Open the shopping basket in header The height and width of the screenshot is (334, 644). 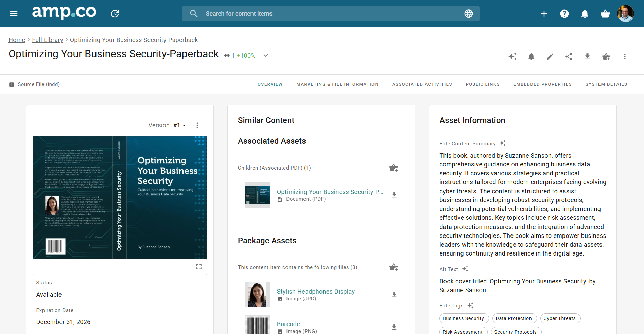[605, 14]
